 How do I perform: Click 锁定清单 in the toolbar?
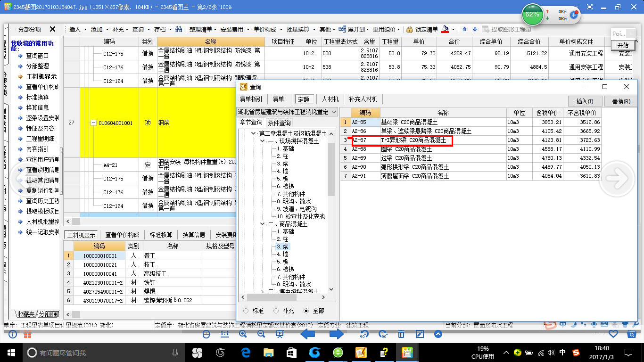click(x=427, y=29)
